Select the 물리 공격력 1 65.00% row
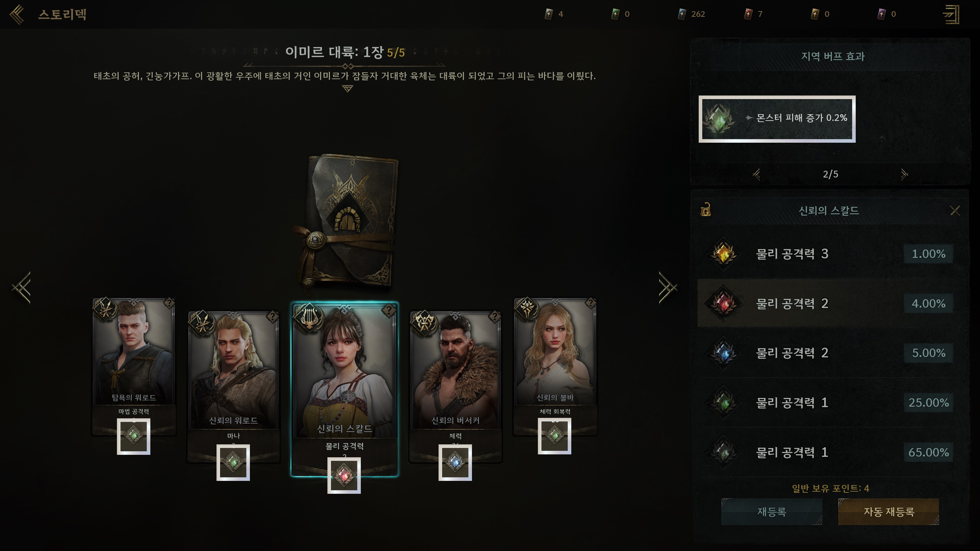Image resolution: width=980 pixels, height=551 pixels. pyautogui.click(x=829, y=452)
